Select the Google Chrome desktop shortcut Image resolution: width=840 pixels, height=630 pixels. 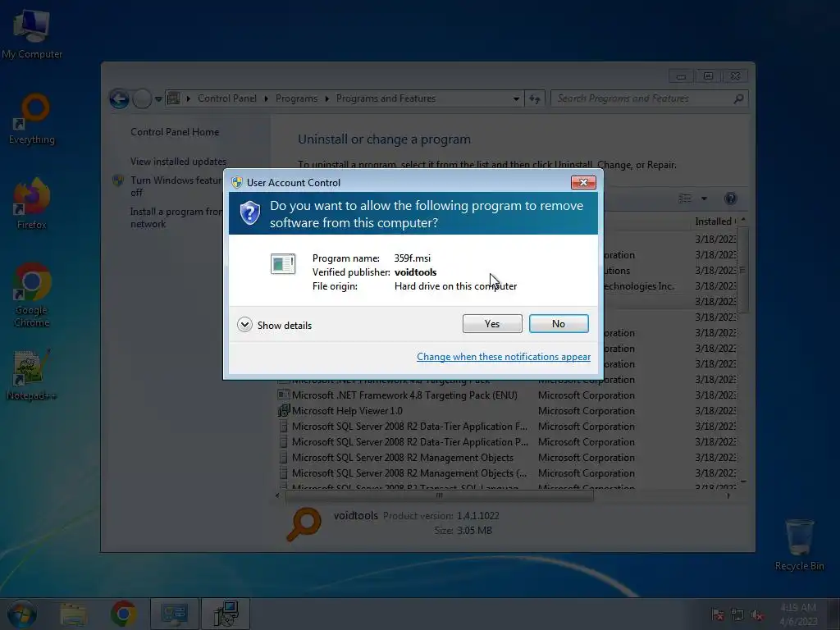click(x=32, y=294)
